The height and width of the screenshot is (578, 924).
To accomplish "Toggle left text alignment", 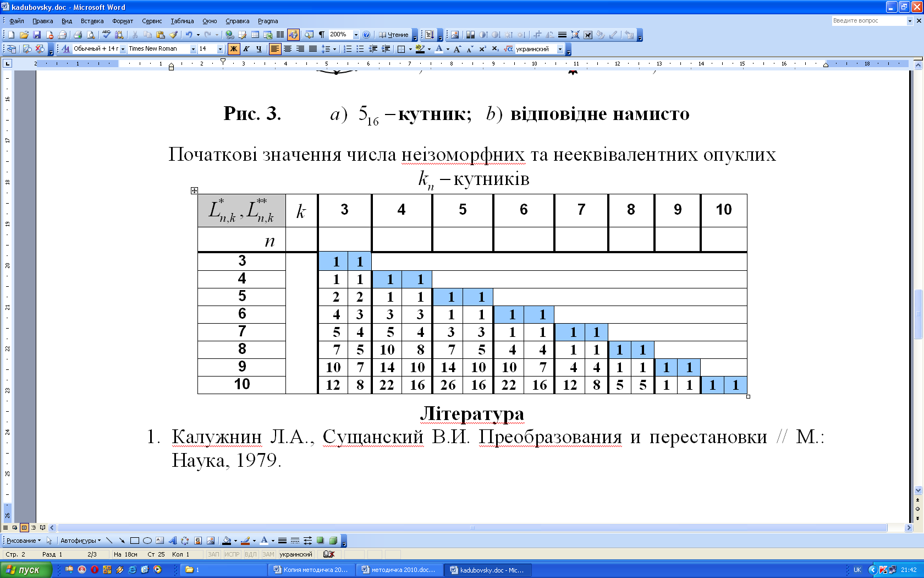I will [275, 49].
